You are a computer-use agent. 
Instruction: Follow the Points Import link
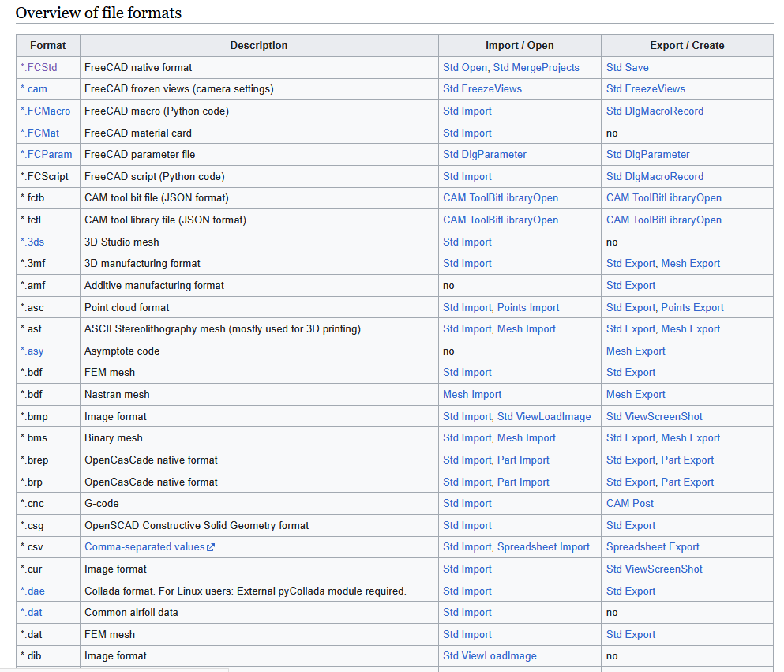(528, 307)
